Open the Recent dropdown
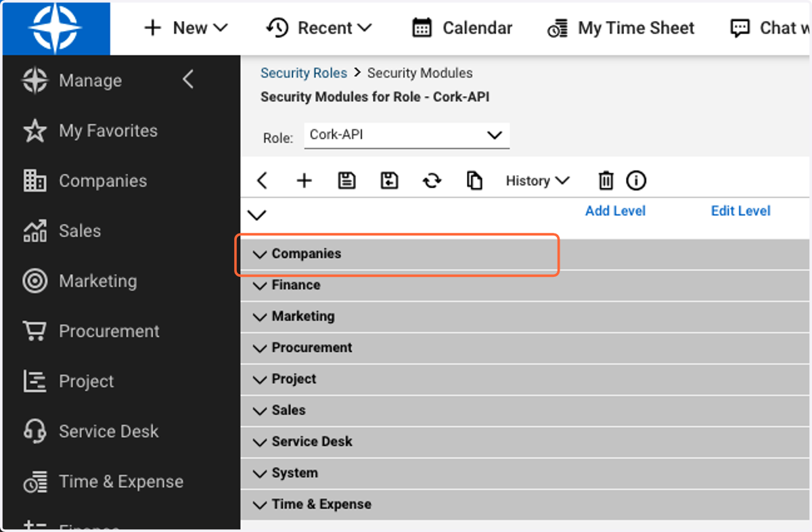 [x=319, y=28]
